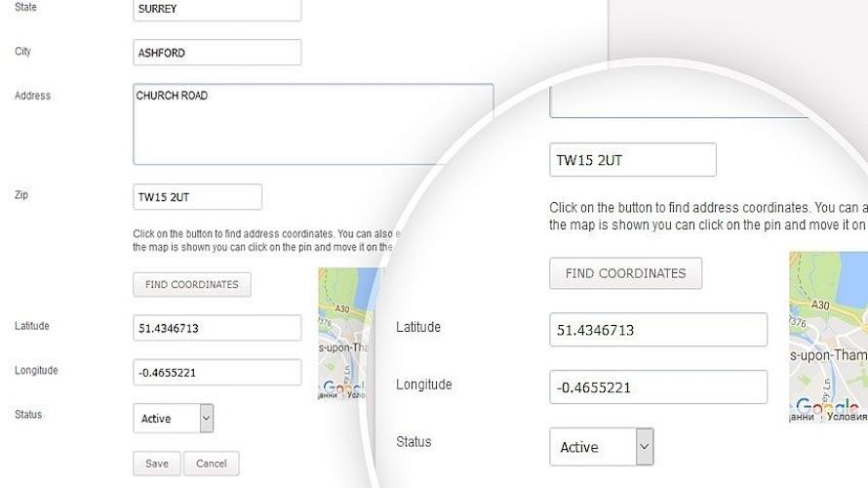Click the City field containing ASHFORD
Screen dimensions: 868x488
pos(217,53)
